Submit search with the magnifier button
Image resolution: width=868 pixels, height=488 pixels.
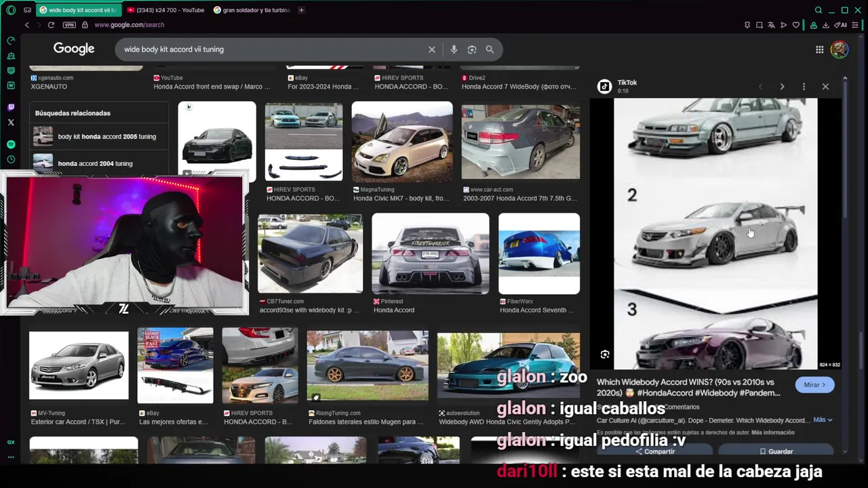click(x=490, y=49)
